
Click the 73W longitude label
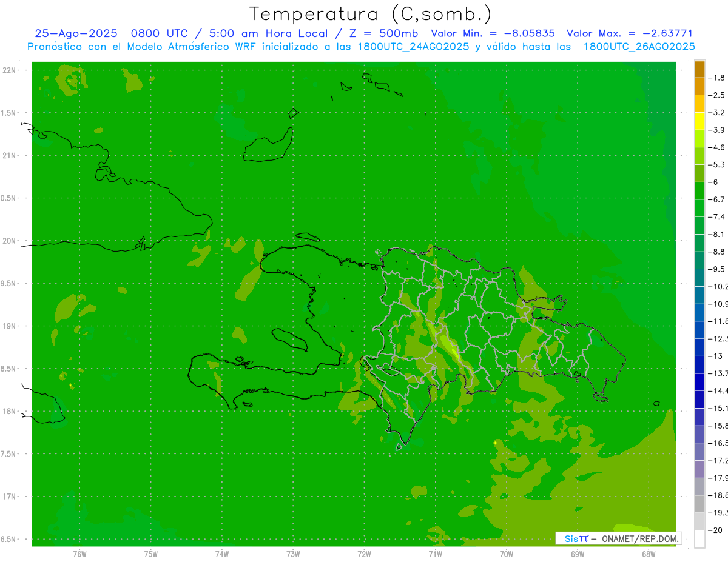293,554
